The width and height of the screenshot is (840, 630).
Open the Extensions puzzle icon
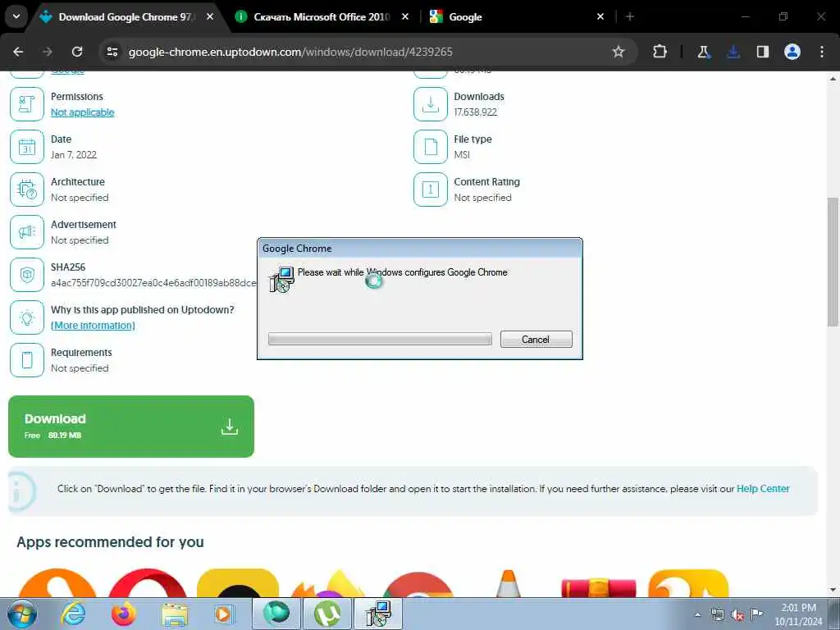(660, 52)
